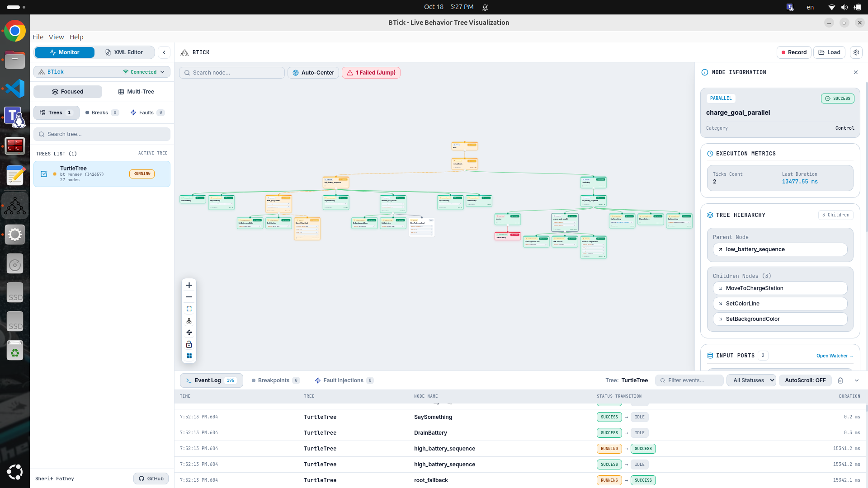
Task: Toggle the TurtleTree checkbox
Action: [x=44, y=174]
